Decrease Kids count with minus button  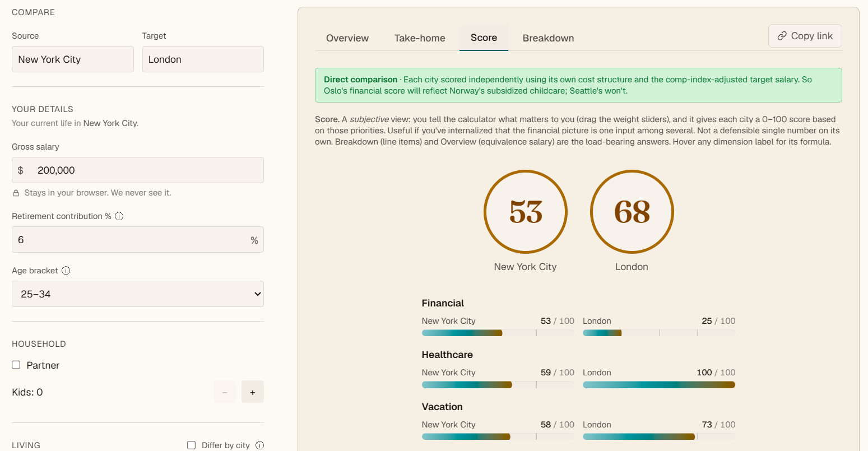point(225,392)
